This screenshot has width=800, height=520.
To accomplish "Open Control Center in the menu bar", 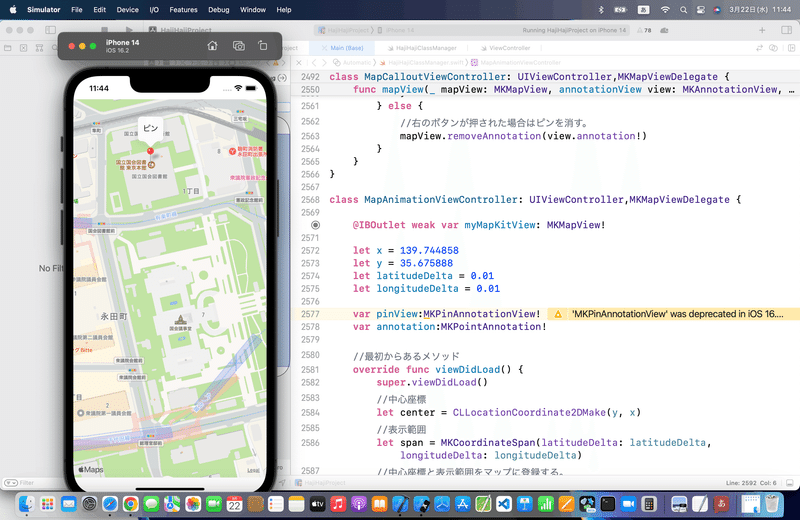I will tap(701, 10).
